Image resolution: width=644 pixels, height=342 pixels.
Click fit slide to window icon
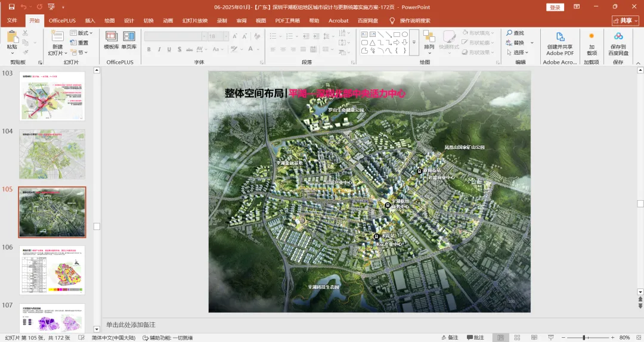tap(638, 337)
